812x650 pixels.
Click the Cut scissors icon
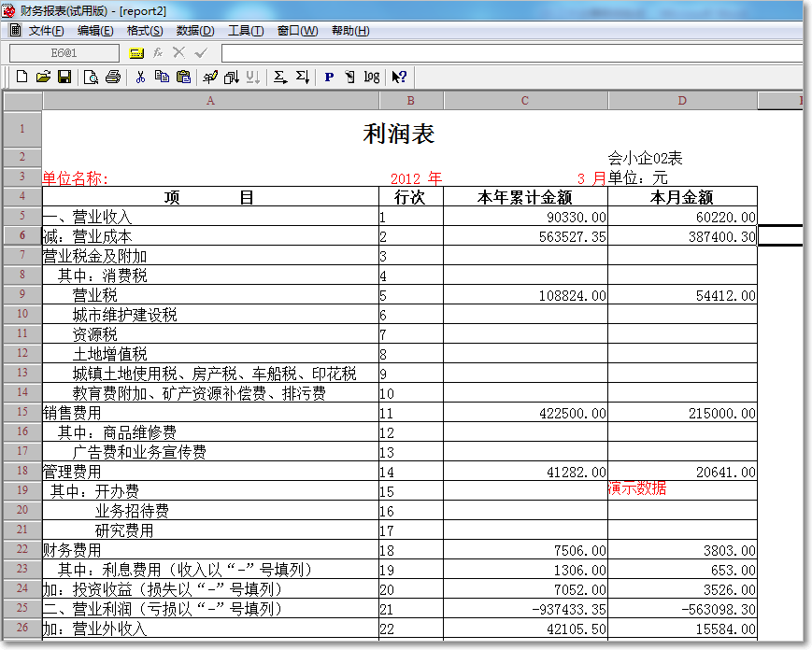(140, 77)
